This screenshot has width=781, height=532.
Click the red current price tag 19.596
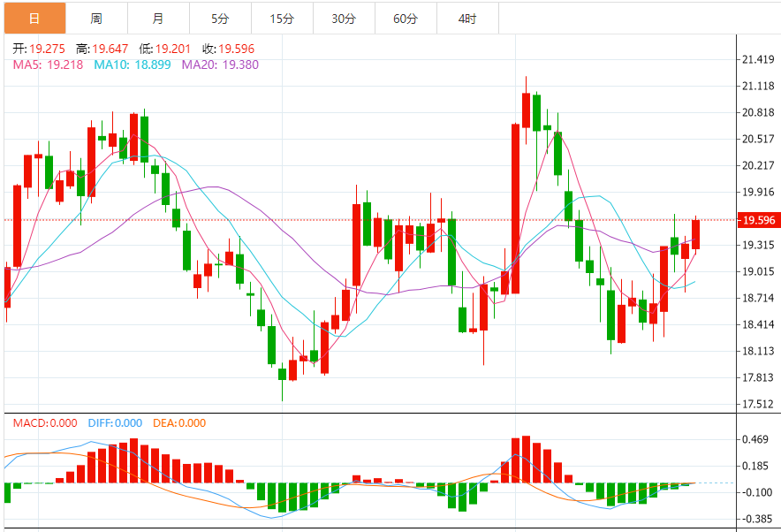click(x=759, y=220)
